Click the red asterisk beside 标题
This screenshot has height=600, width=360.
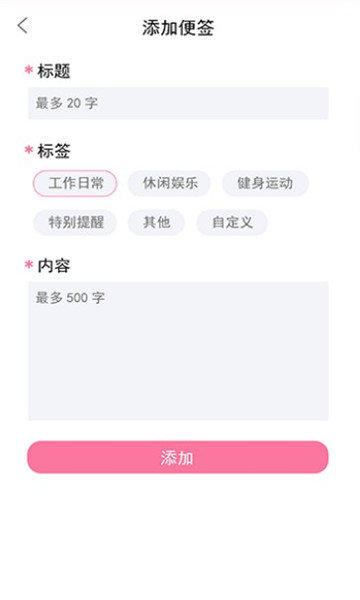pos(29,70)
